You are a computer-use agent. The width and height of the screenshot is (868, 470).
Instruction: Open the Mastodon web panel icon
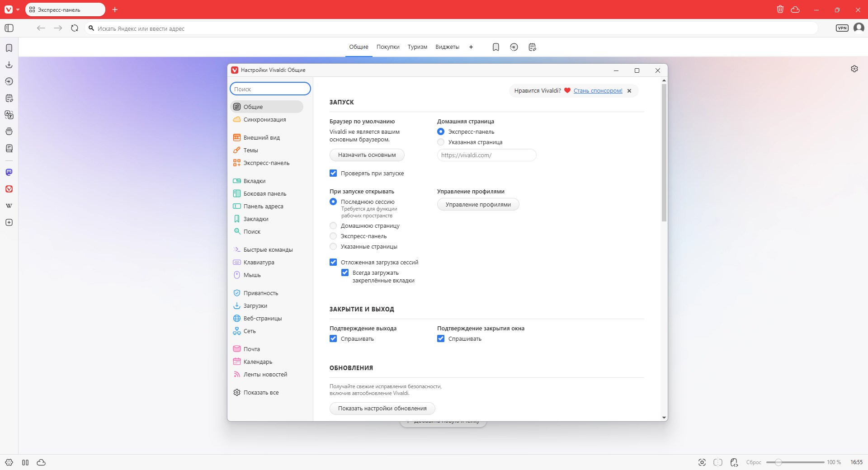click(x=9, y=172)
